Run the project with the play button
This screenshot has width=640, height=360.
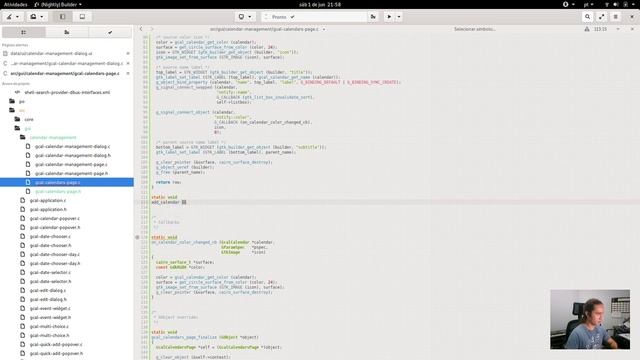389,17
